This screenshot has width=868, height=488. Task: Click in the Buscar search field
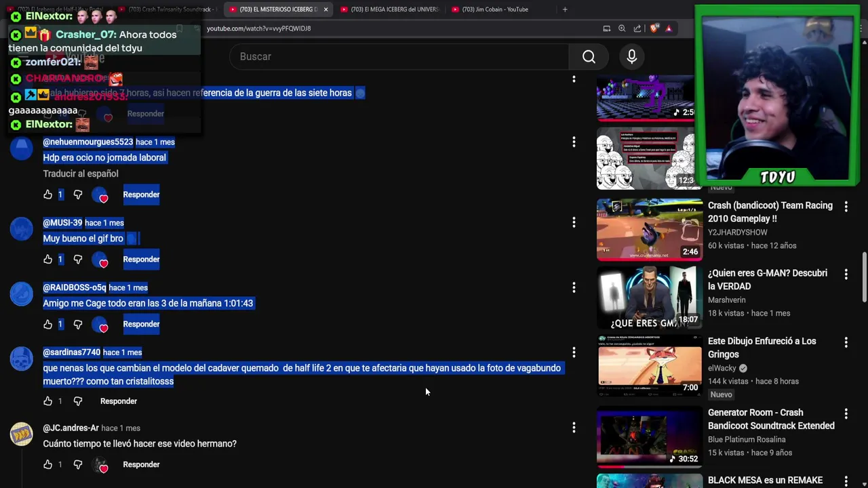pos(400,57)
